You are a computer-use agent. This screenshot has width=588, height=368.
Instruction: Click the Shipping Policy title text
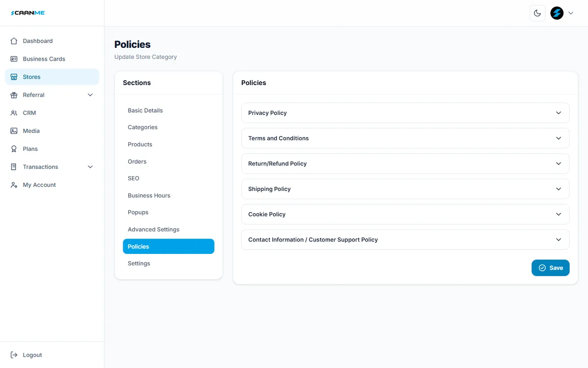(x=269, y=189)
